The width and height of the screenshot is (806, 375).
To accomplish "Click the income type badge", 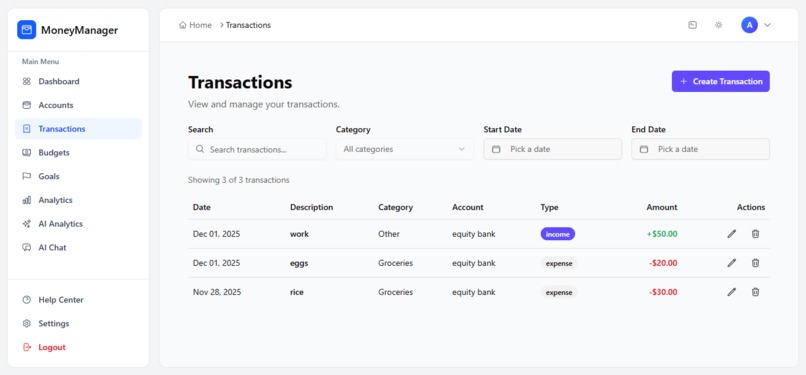I will click(558, 234).
